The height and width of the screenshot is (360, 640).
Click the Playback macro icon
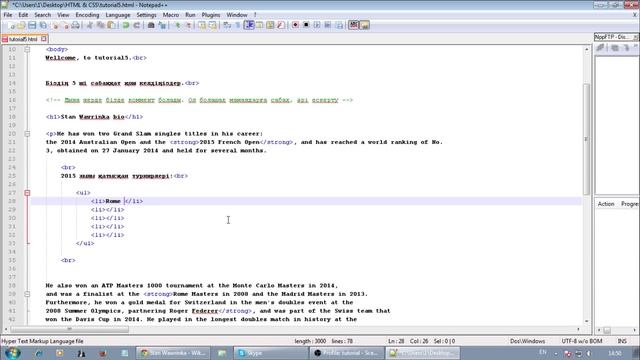point(317,25)
